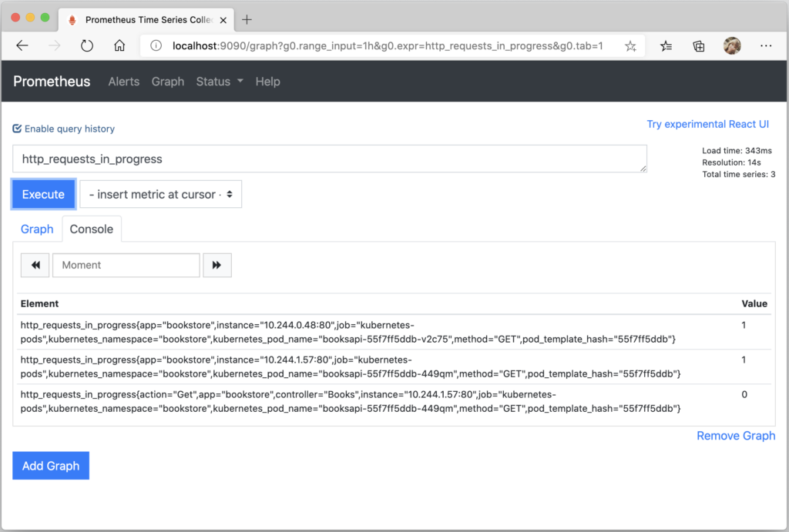
Task: Click the Remove Graph link
Action: click(x=736, y=436)
